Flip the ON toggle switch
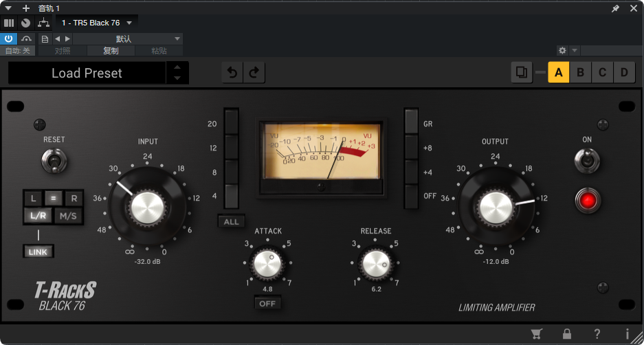 (x=587, y=161)
